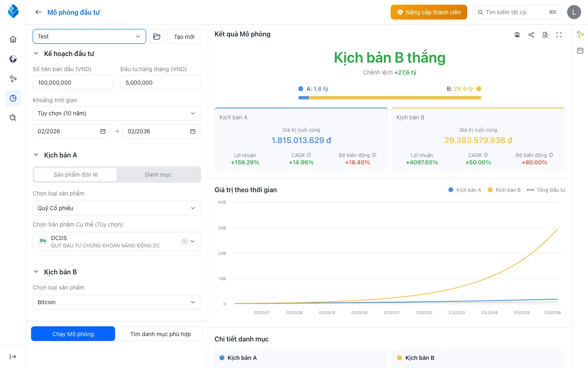Toggle the 'Tổng Đầu tư' chart legend
Image resolution: width=588 pixels, height=368 pixels.
pyautogui.click(x=546, y=190)
